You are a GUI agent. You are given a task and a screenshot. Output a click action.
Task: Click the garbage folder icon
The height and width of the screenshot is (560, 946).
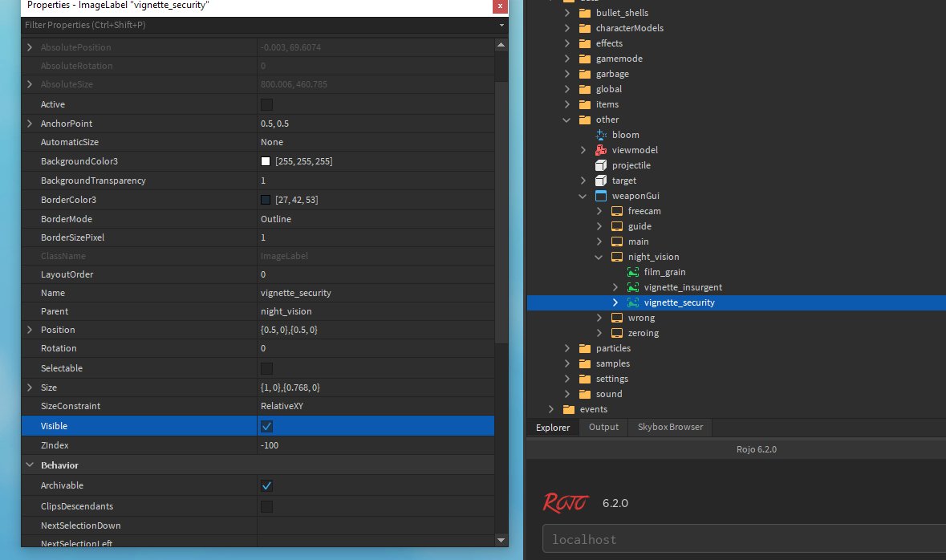(x=585, y=74)
